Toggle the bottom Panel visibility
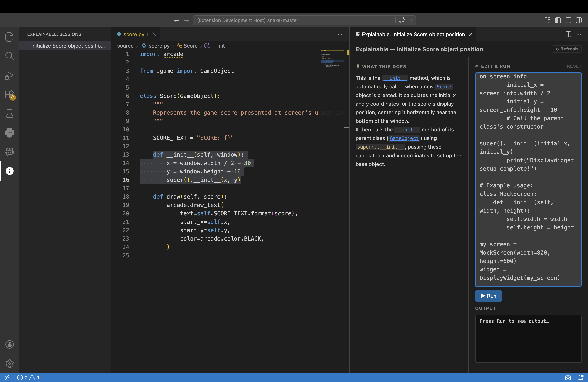The height and width of the screenshot is (382, 588). (x=568, y=20)
